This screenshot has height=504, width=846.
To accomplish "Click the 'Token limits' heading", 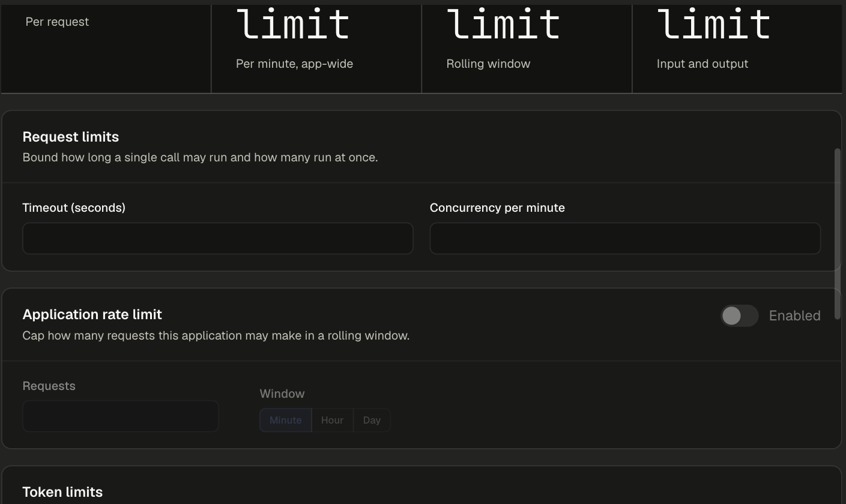I will [x=62, y=492].
